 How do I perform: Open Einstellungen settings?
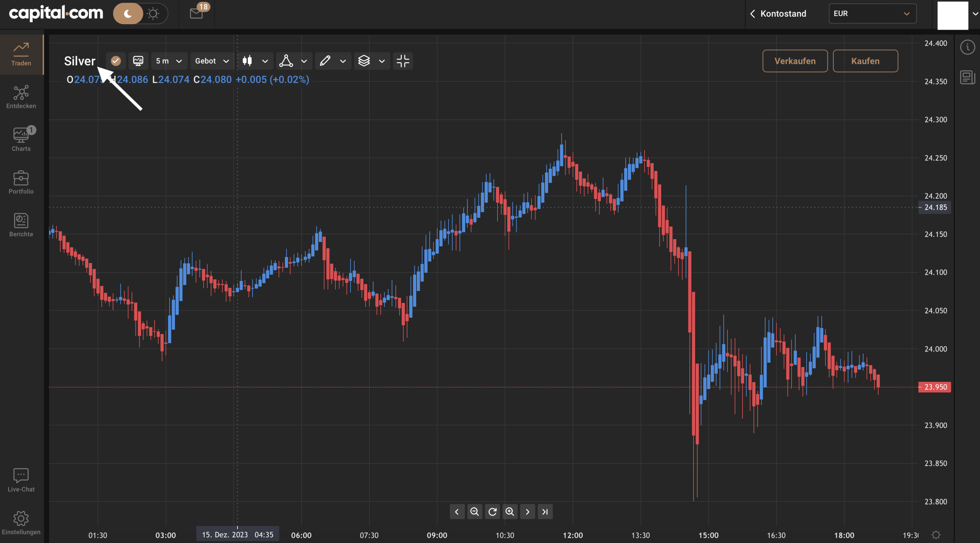(21, 523)
